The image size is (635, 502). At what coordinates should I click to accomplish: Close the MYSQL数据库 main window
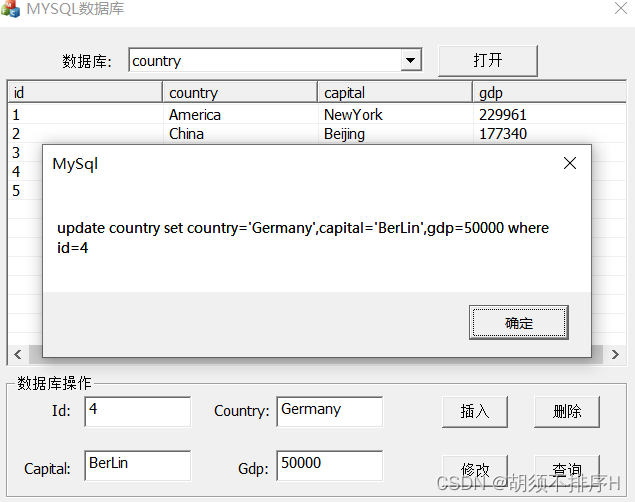pyautogui.click(x=621, y=8)
